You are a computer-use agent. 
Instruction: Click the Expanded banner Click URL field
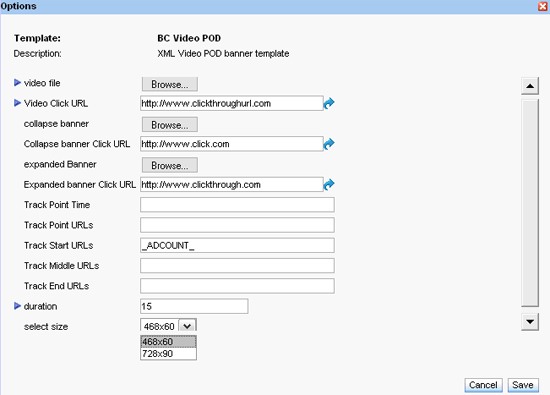[x=232, y=184]
